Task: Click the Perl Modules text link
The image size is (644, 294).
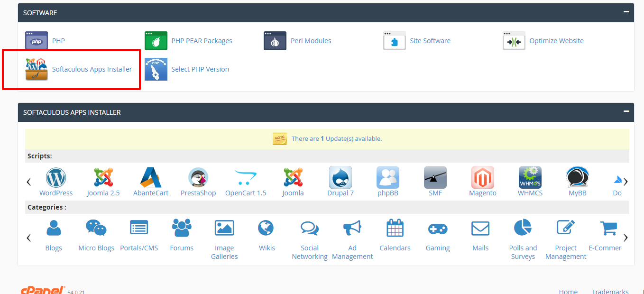Action: coord(311,41)
